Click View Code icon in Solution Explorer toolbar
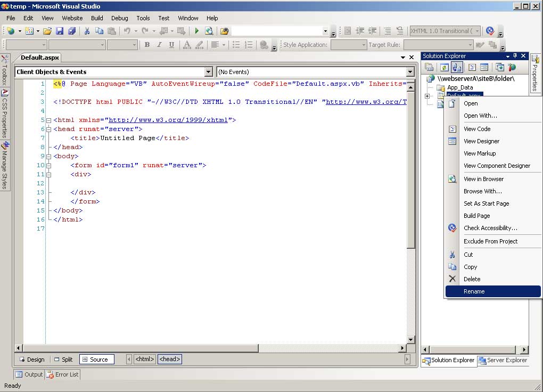The width and height of the screenshot is (543, 392). tap(472, 67)
